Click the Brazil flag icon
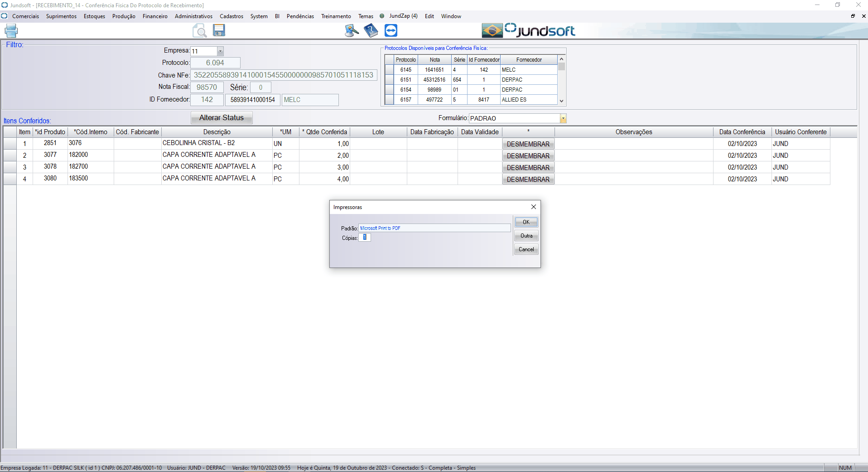The image size is (868, 472). point(492,30)
